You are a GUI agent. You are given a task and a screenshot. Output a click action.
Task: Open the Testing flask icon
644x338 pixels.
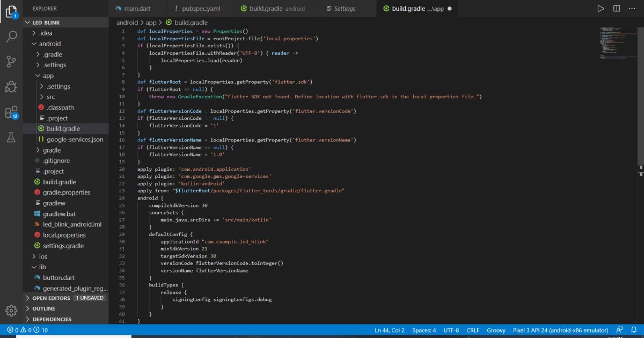(x=11, y=137)
